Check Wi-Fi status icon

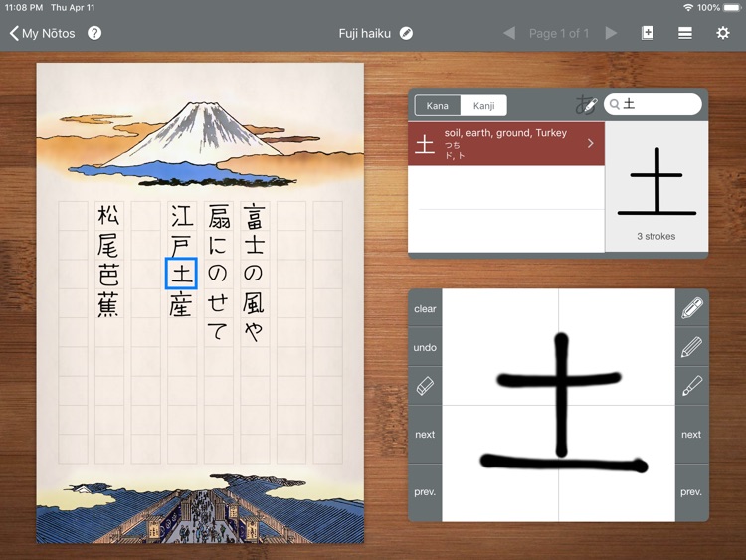(x=688, y=8)
